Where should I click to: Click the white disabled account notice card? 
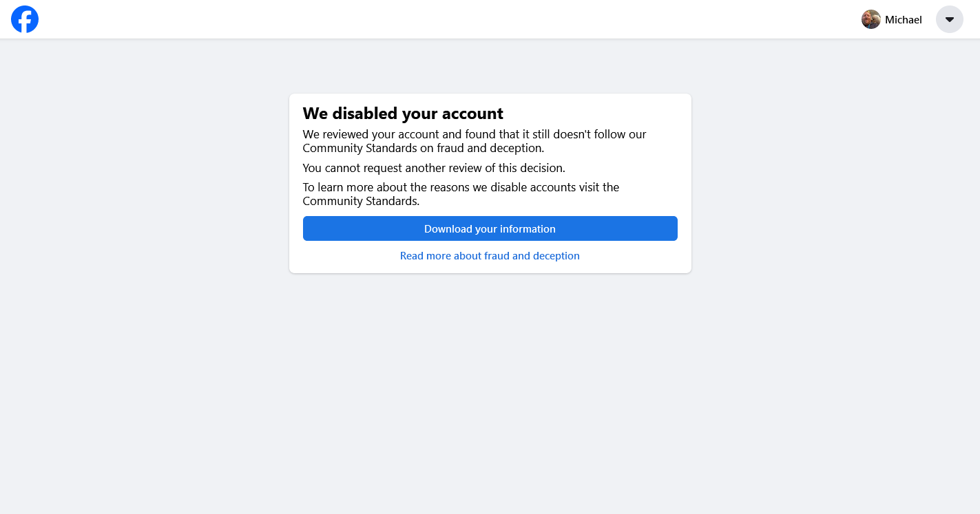click(490, 183)
